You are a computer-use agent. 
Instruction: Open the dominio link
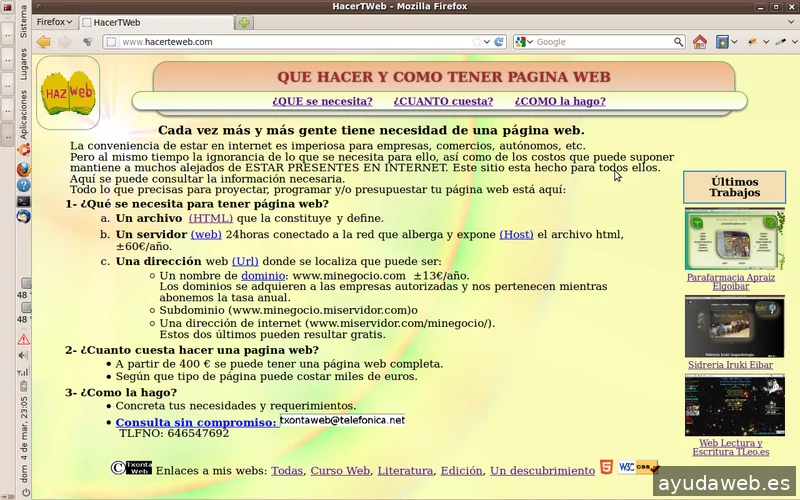pyautogui.click(x=263, y=276)
